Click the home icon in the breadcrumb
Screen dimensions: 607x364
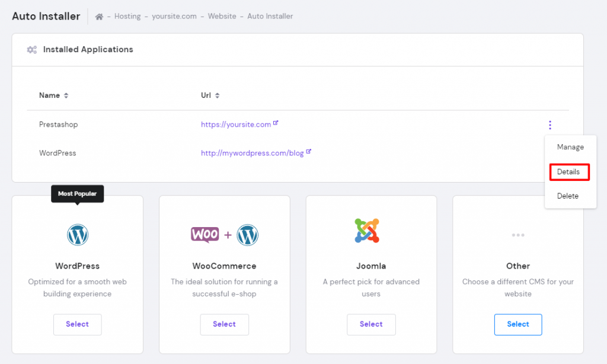tap(98, 16)
